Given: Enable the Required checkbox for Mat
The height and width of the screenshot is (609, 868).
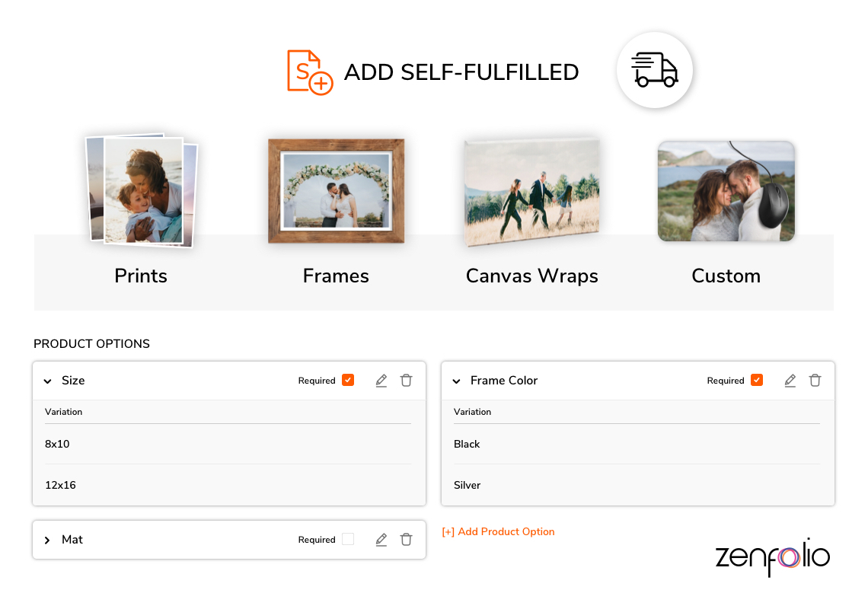Looking at the screenshot, I should pyautogui.click(x=348, y=540).
